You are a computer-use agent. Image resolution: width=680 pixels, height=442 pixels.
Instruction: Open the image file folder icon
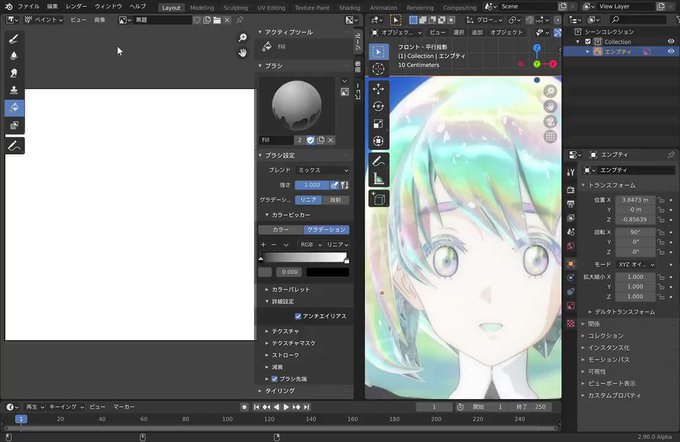click(217, 20)
